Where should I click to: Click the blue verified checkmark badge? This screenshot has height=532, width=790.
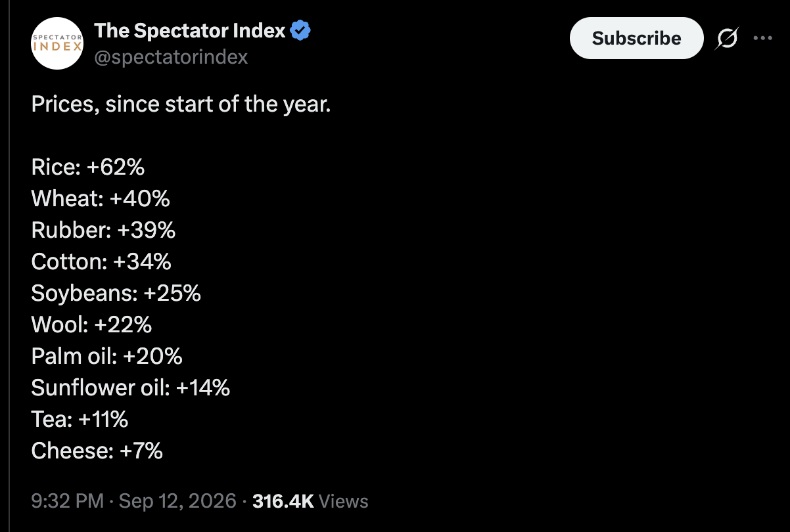[300, 30]
